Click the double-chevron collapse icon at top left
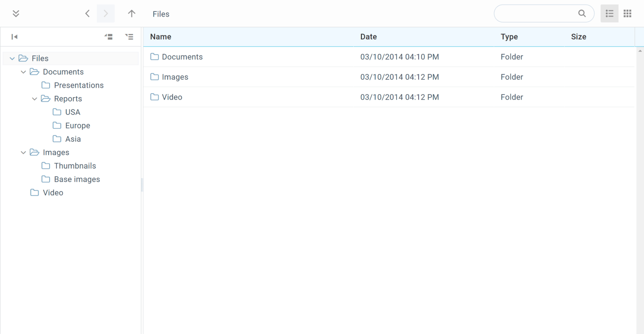 (x=16, y=14)
